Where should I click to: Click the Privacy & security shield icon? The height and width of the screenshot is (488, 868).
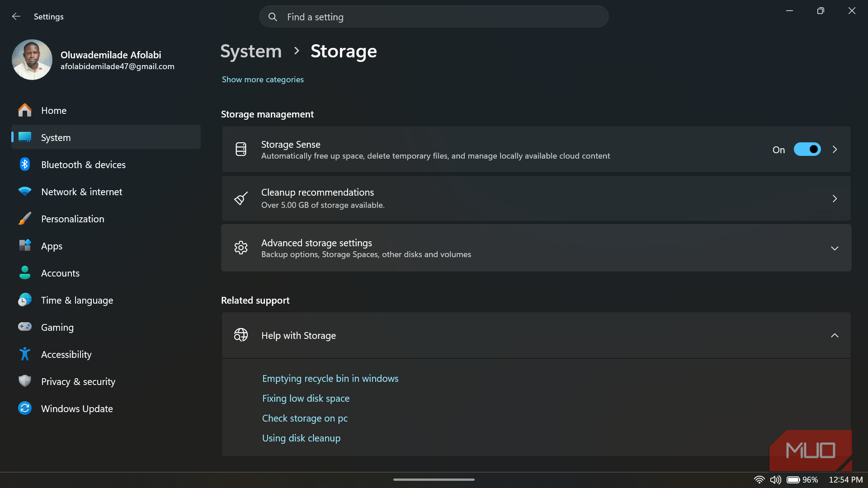(25, 381)
